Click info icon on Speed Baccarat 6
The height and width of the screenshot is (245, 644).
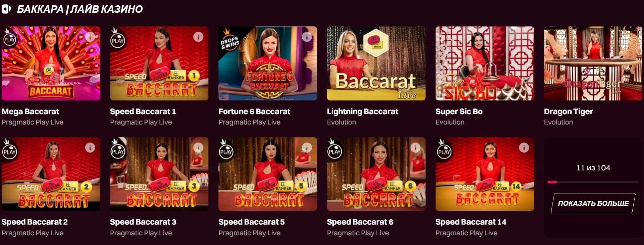pos(415,147)
